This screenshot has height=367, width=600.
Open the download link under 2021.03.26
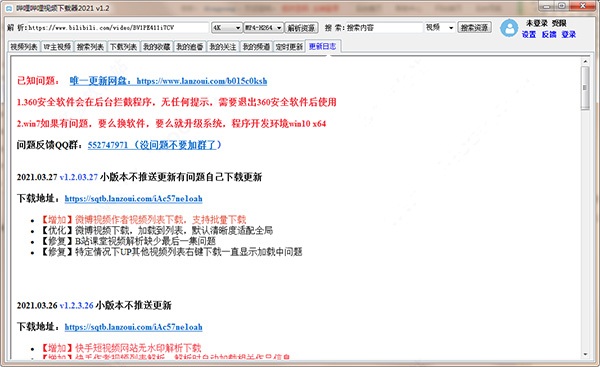coord(134,327)
